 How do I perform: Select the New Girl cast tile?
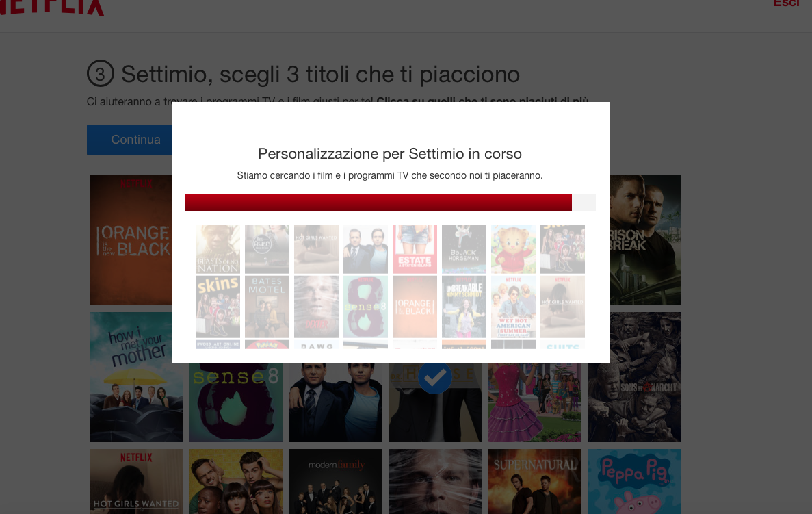[236, 481]
